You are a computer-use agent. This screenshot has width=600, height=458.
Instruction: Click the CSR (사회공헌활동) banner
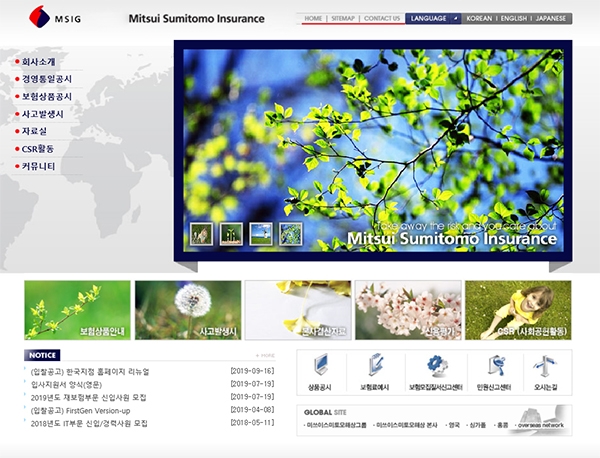click(x=518, y=310)
